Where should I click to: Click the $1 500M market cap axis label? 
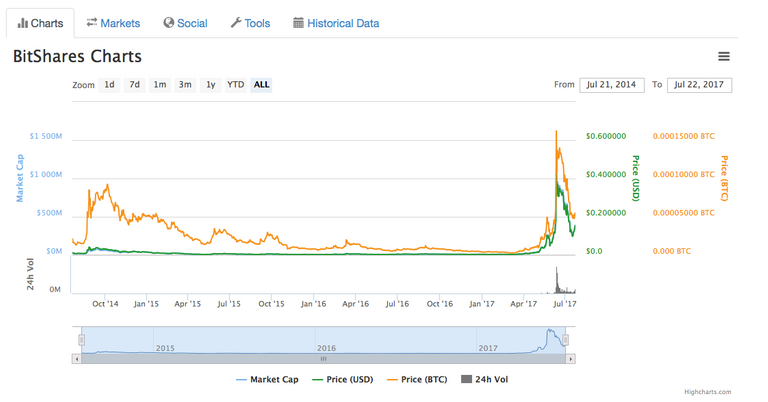pyautogui.click(x=46, y=136)
